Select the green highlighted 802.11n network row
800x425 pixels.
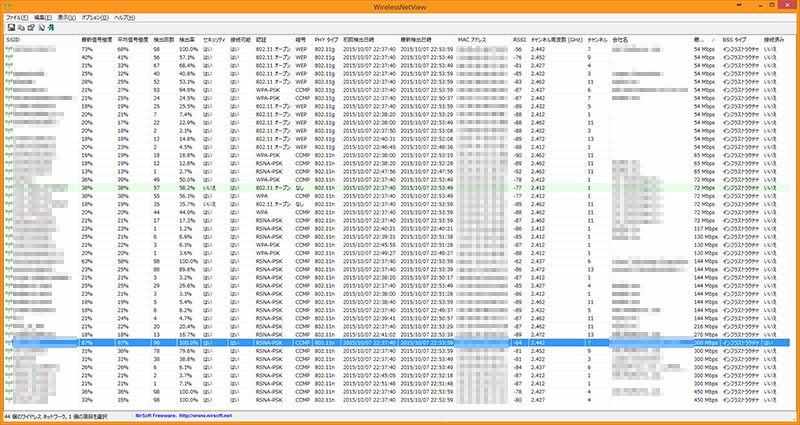click(x=300, y=186)
